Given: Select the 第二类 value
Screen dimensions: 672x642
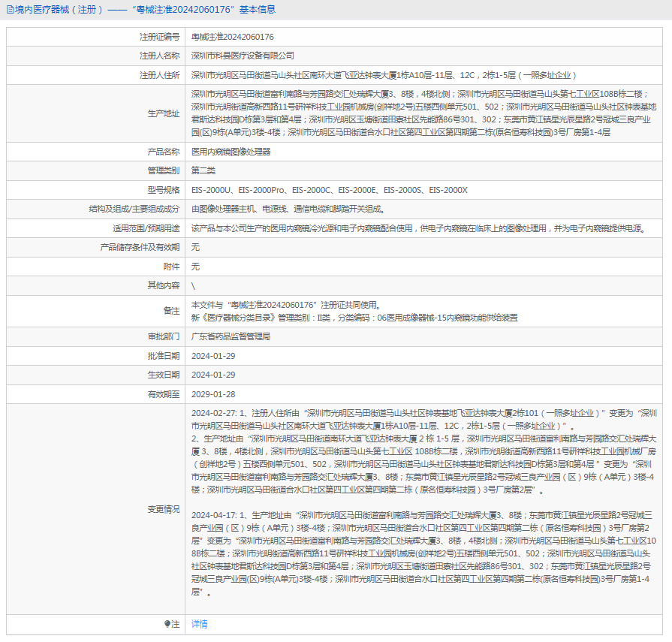Looking at the screenshot, I should (x=203, y=170).
